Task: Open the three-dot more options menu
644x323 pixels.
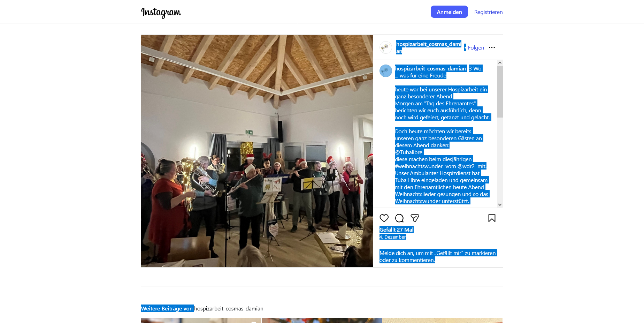Action: (492, 48)
